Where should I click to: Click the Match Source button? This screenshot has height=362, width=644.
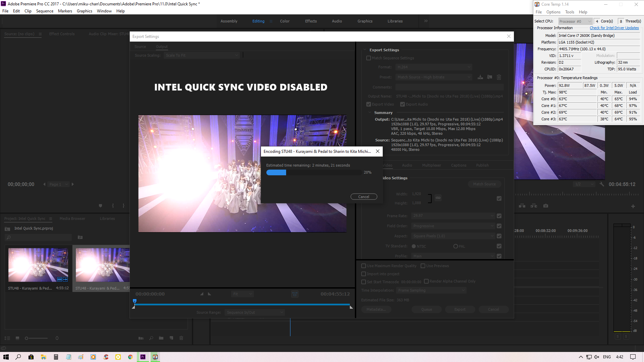(484, 184)
